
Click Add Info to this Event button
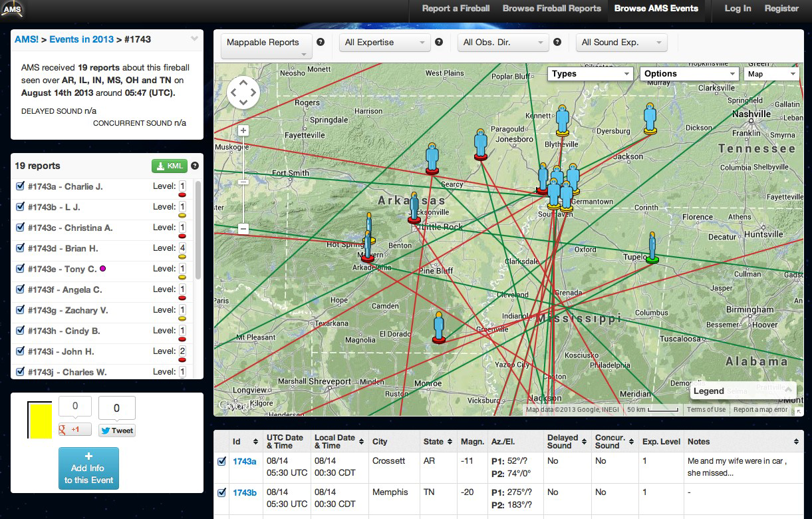[x=88, y=468]
